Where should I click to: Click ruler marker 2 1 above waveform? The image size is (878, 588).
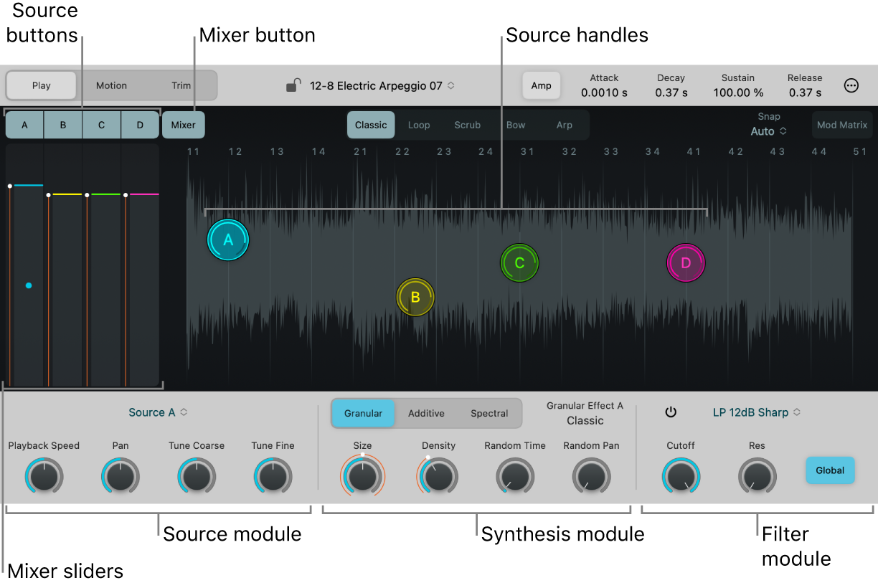pyautogui.click(x=360, y=151)
